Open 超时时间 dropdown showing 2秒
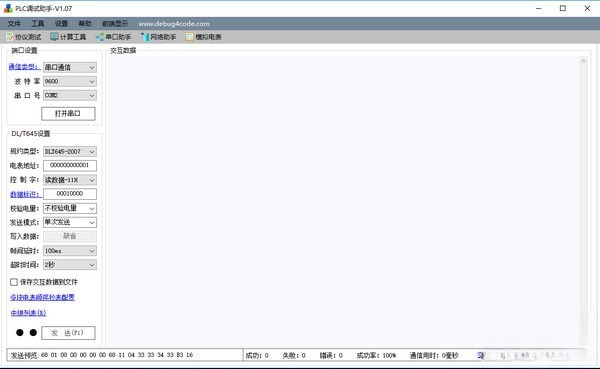 (70, 265)
